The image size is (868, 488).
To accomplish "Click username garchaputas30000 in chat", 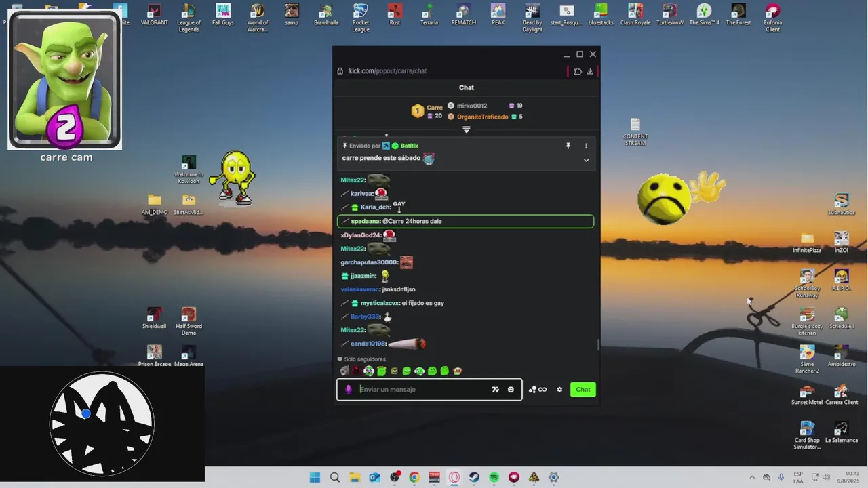I will point(369,262).
